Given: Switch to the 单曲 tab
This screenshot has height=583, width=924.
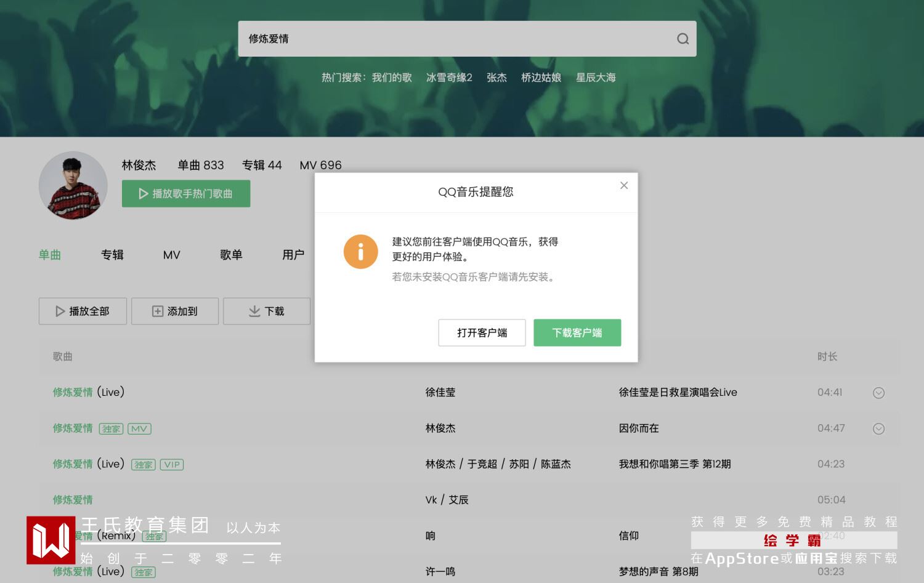Looking at the screenshot, I should 50,255.
